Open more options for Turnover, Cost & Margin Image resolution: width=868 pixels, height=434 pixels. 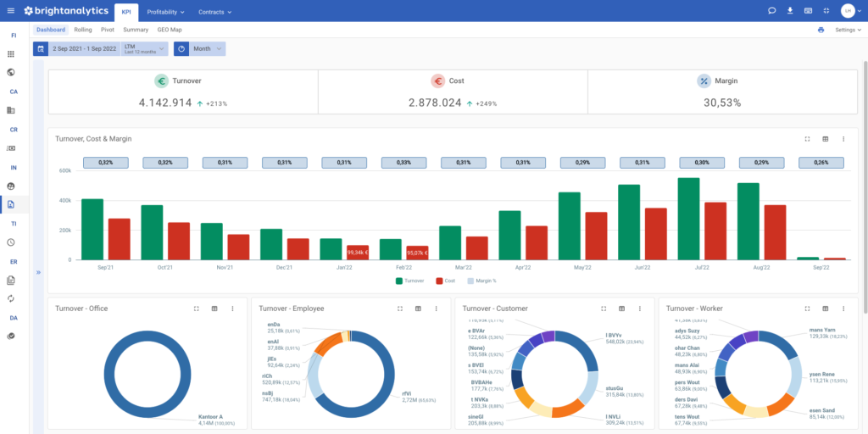pos(843,139)
